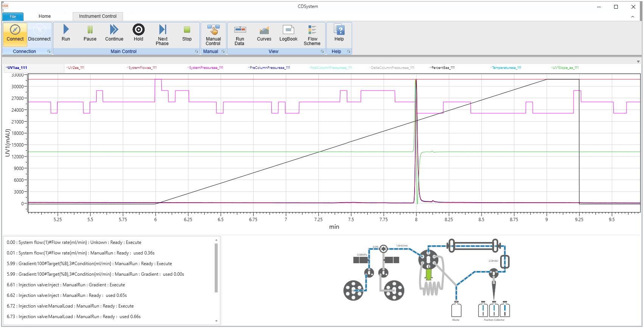
Task: Stop the run with the green Stop icon
Action: pos(187,30)
